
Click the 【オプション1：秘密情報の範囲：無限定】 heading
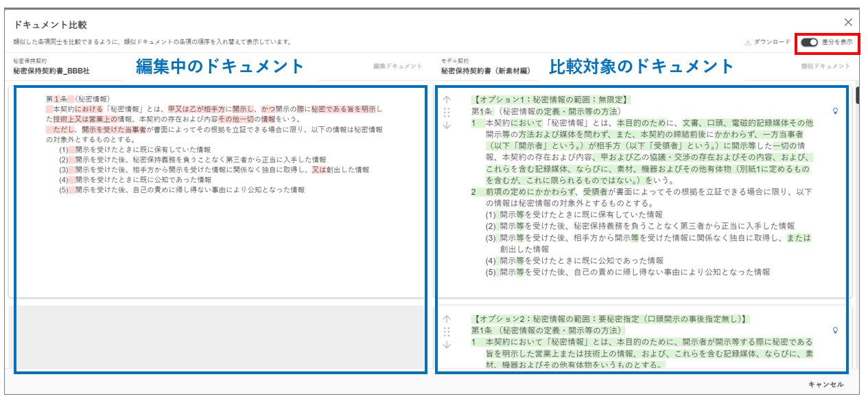point(550,100)
